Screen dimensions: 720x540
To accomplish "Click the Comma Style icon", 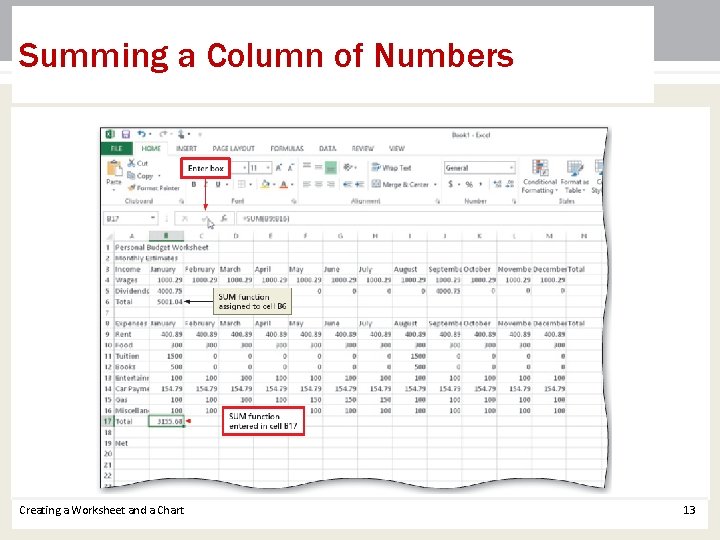I will pos(481,184).
